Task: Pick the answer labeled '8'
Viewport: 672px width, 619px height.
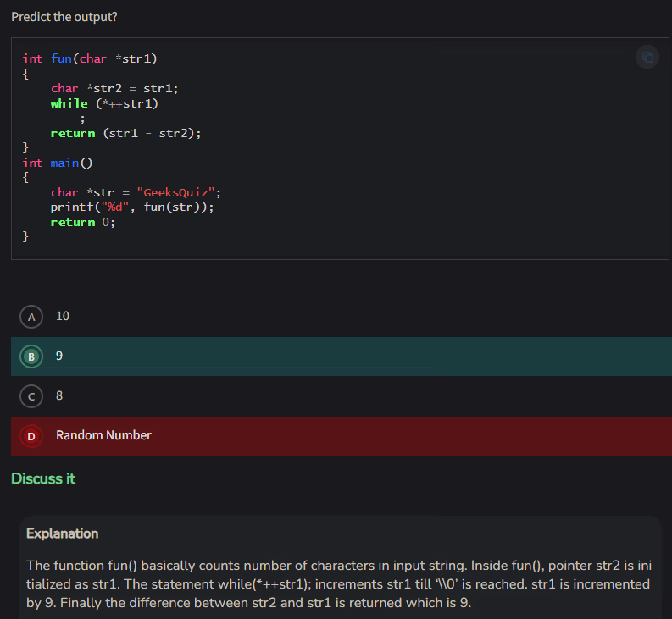Action: (x=59, y=395)
